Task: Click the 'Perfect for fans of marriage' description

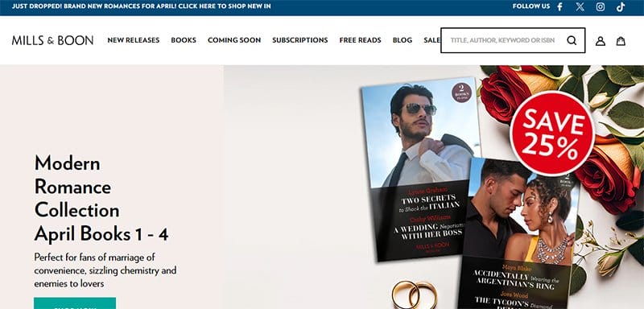Action: tap(105, 270)
